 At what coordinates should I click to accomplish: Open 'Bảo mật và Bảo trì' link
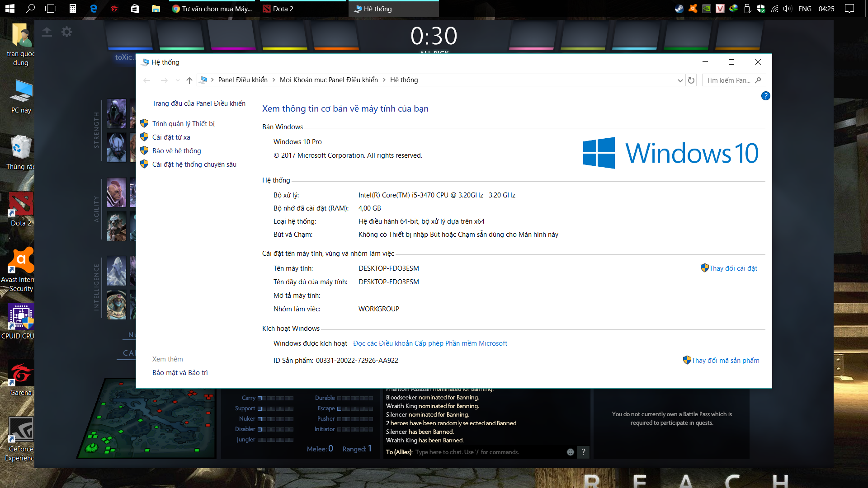[x=180, y=373]
